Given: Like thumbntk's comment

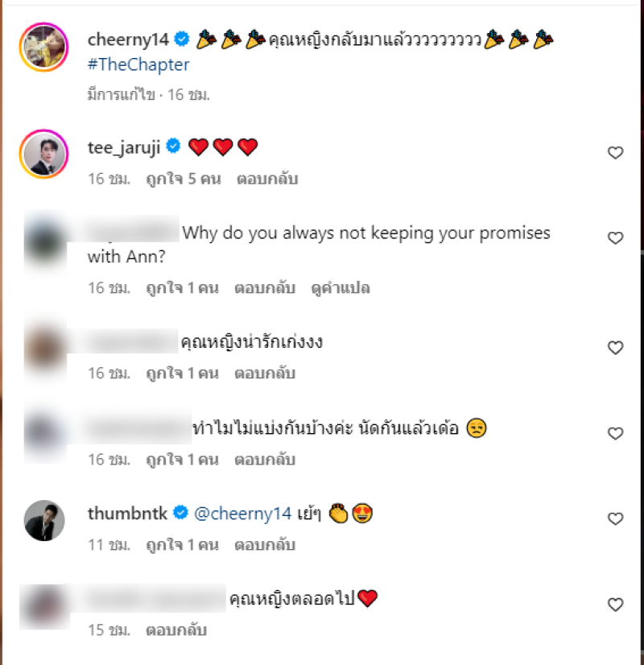Looking at the screenshot, I should pyautogui.click(x=615, y=518).
